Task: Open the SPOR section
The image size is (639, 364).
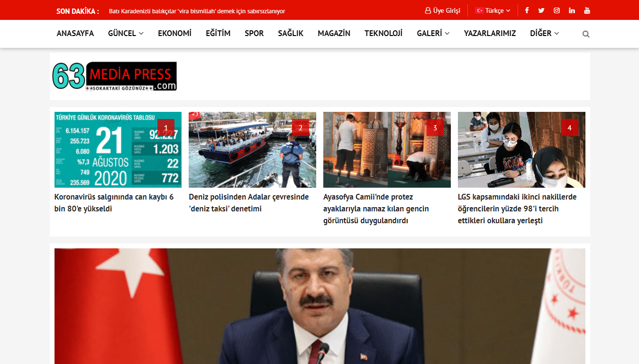Action: point(254,33)
